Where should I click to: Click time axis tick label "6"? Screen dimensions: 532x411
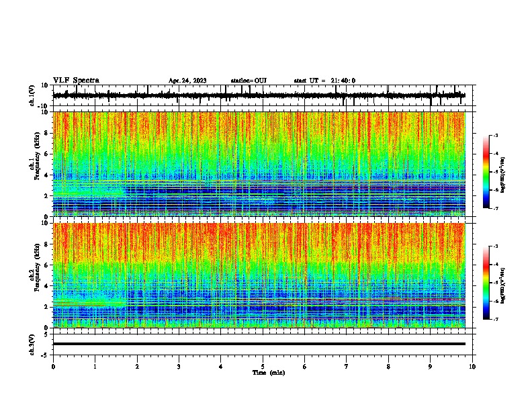[305, 367]
